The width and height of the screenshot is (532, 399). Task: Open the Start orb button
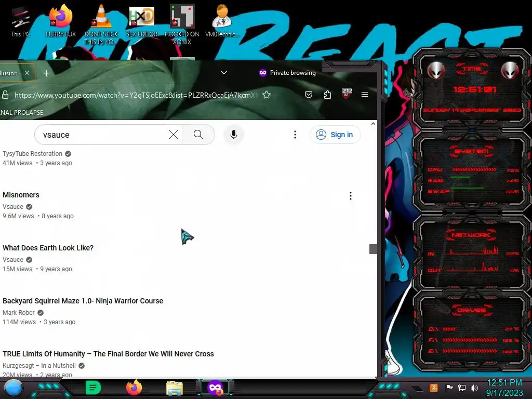[x=14, y=388]
